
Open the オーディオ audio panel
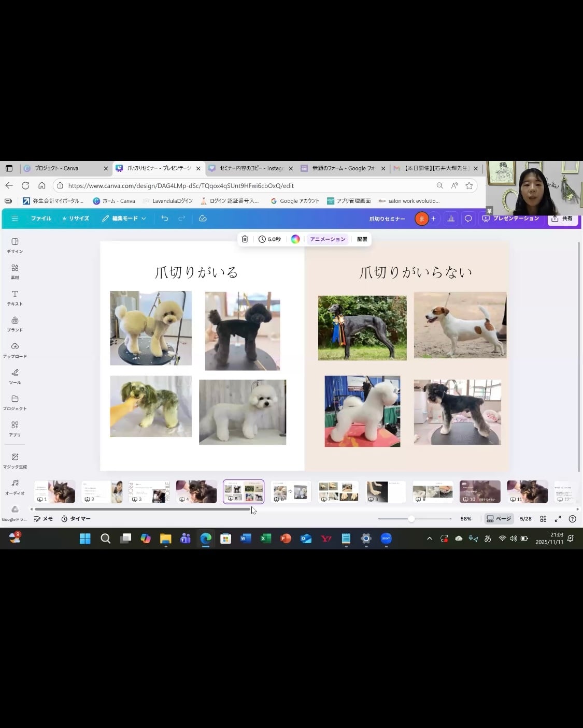point(15,487)
